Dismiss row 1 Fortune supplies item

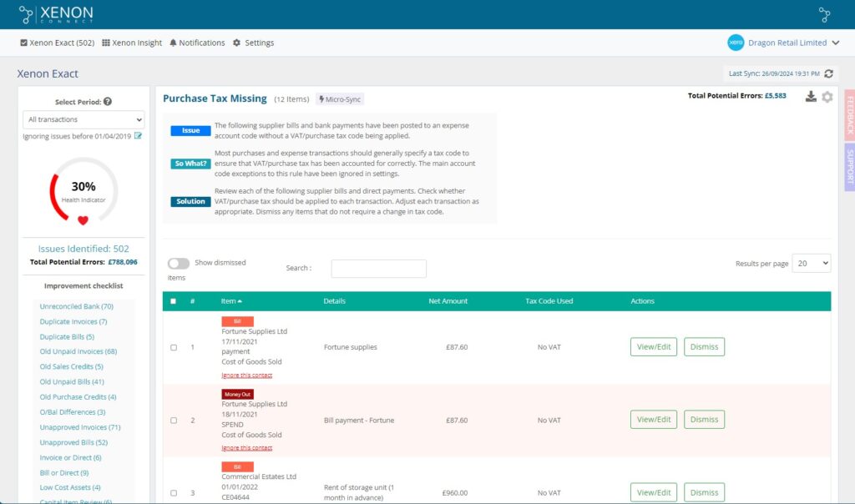pos(704,346)
